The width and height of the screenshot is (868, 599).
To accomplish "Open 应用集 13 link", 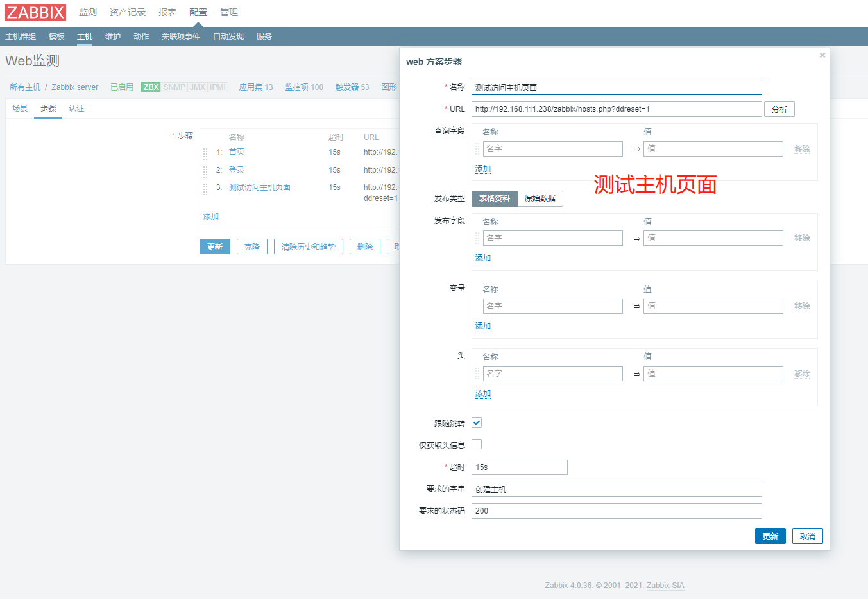I will point(256,87).
